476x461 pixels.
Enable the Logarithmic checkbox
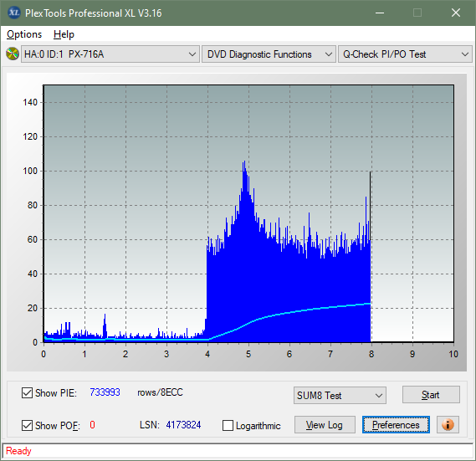click(228, 426)
